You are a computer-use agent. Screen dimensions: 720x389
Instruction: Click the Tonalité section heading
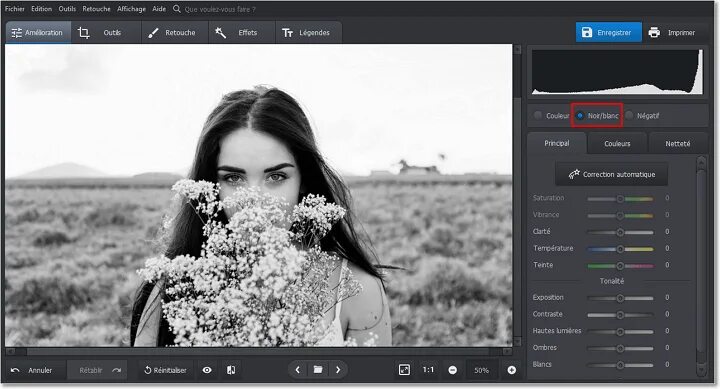pos(612,281)
